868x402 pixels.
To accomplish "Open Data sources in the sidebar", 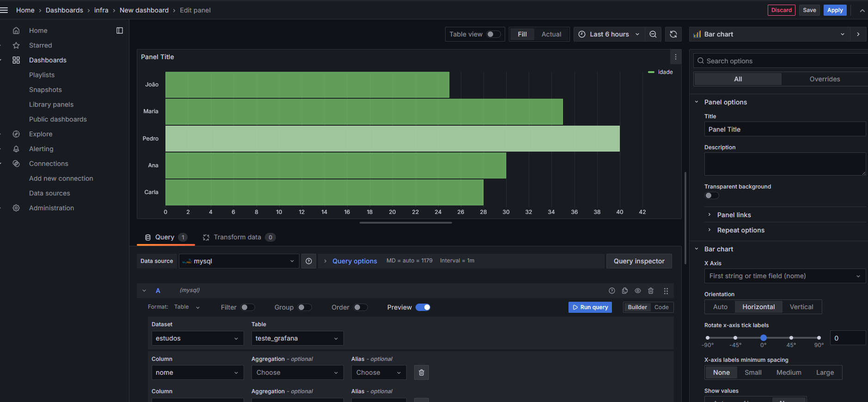I will click(x=49, y=193).
